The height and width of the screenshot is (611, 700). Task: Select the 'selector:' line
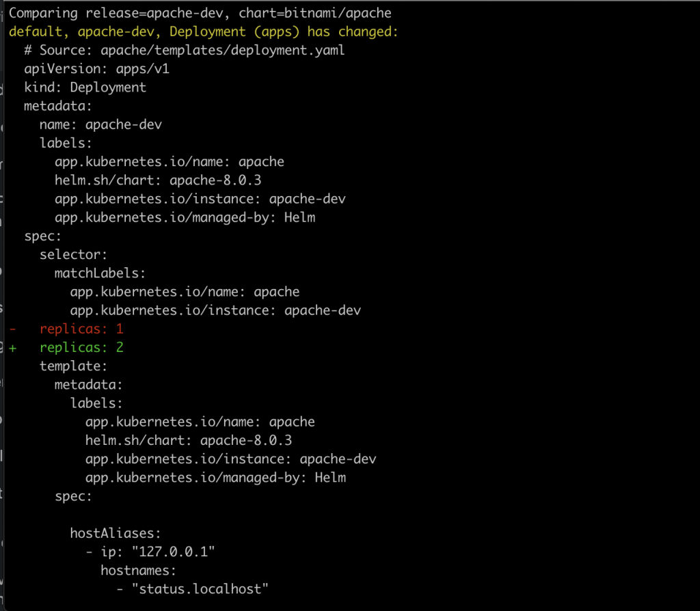(73, 255)
